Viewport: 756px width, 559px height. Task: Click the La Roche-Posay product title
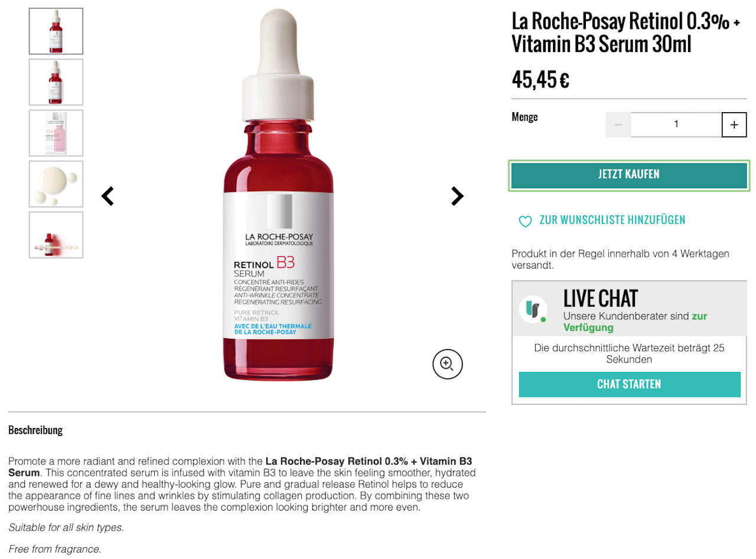625,33
